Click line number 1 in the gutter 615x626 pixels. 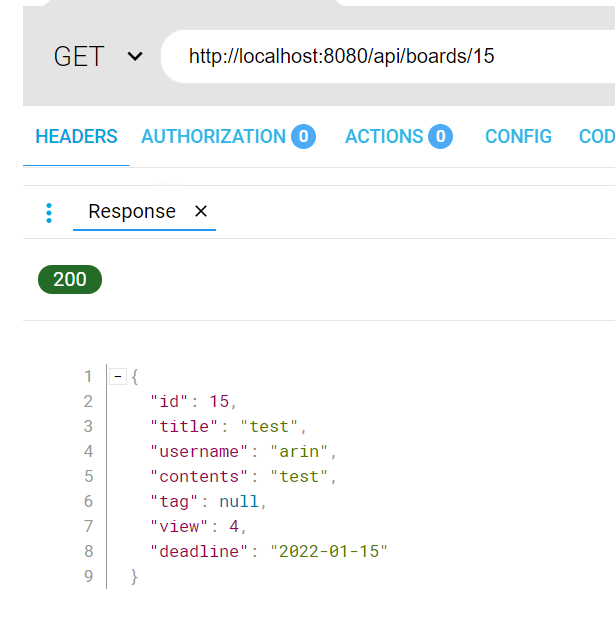tap(88, 376)
